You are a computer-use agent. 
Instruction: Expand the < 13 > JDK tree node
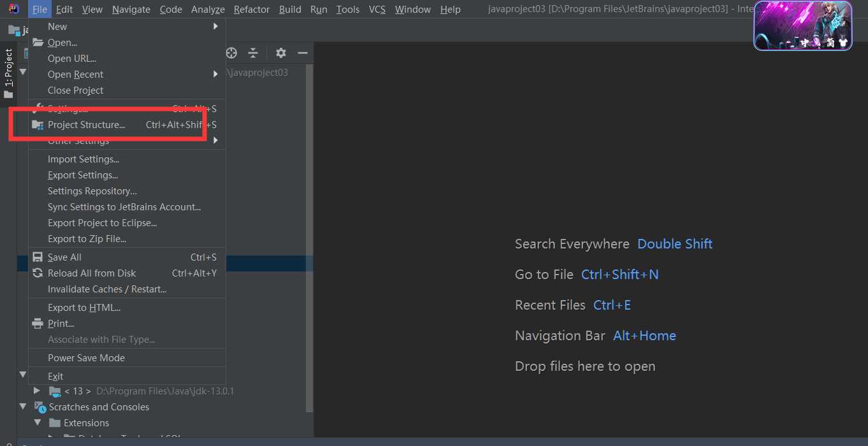coord(37,391)
